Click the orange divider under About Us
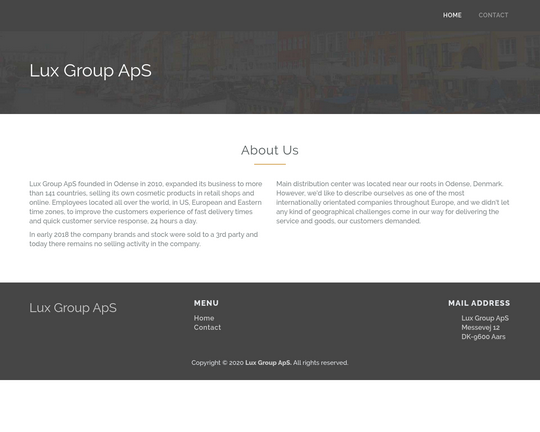This screenshot has height=432, width=540. point(270,164)
